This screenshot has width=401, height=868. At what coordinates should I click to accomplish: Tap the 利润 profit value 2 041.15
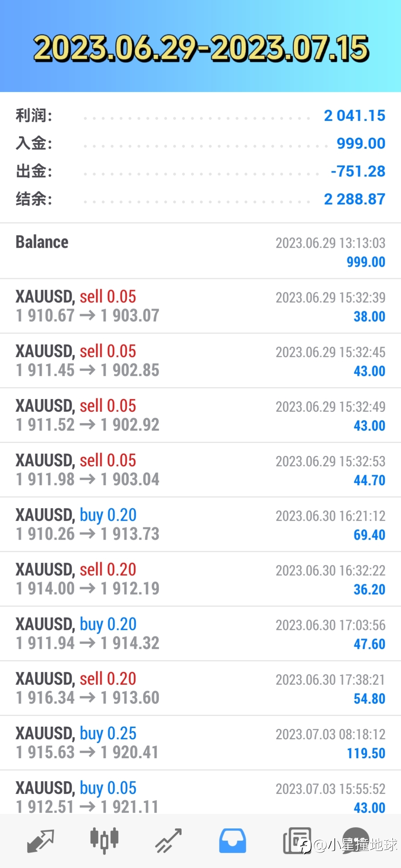355,116
